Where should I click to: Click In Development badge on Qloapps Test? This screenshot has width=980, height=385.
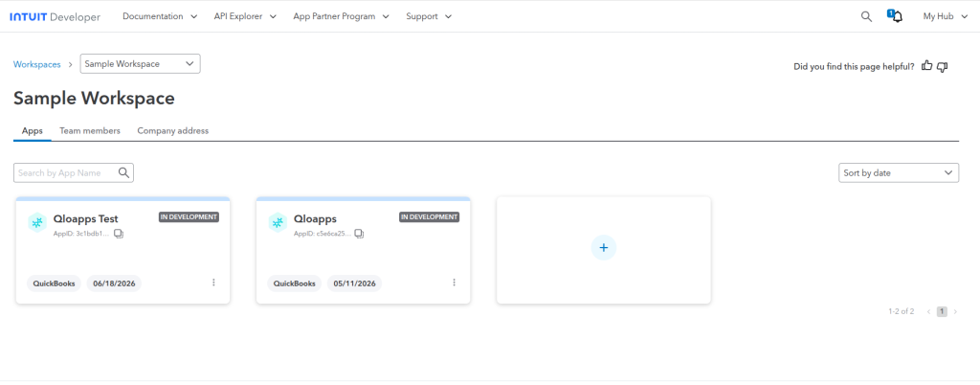click(189, 216)
